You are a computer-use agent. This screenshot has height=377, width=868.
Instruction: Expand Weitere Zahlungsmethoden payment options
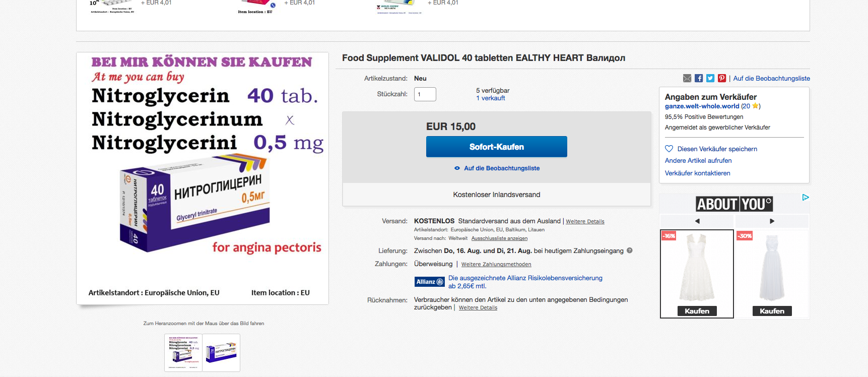click(x=496, y=264)
